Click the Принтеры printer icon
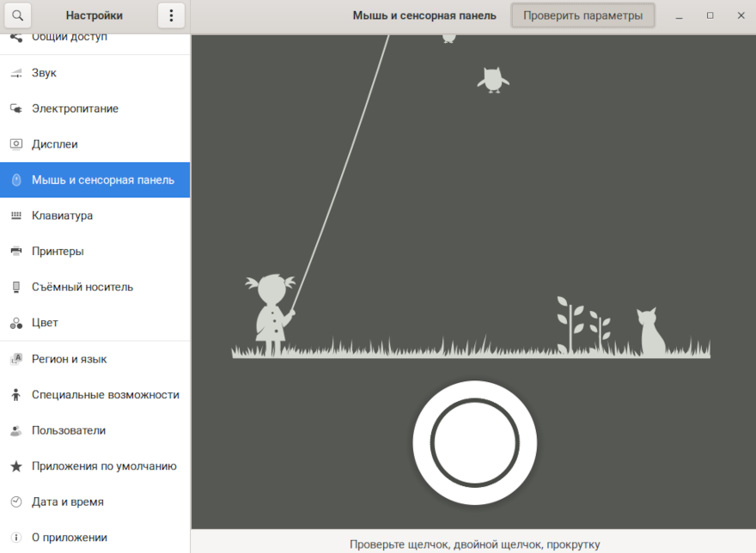This screenshot has width=756, height=553. [15, 252]
